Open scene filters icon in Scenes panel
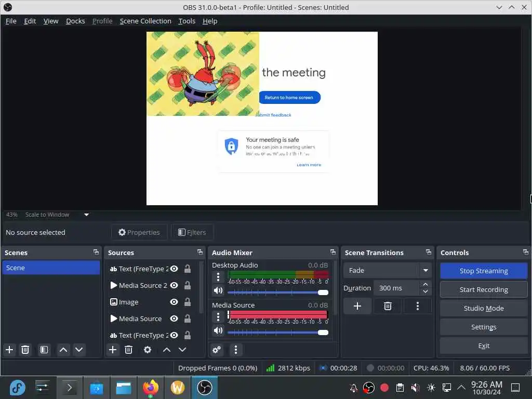Image resolution: width=532 pixels, height=399 pixels. (x=44, y=350)
